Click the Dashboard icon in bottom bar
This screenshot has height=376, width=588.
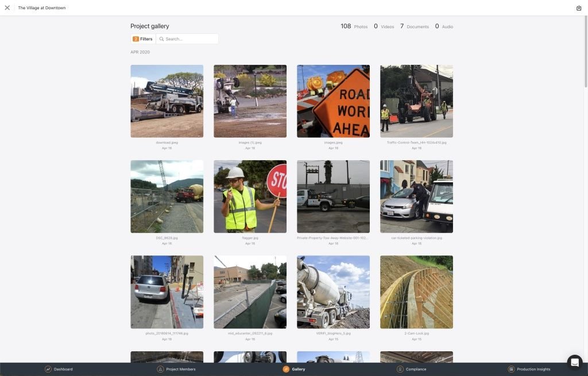48,369
